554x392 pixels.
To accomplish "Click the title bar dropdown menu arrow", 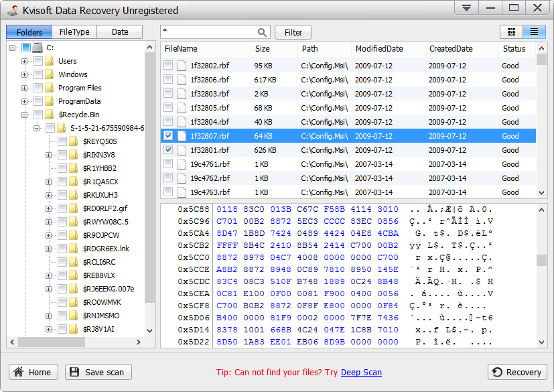I will (x=466, y=8).
